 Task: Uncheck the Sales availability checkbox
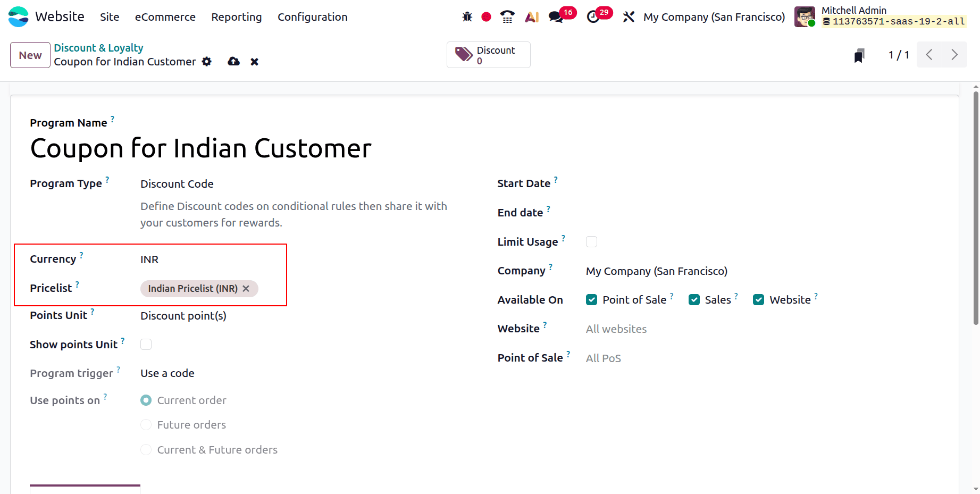point(694,300)
